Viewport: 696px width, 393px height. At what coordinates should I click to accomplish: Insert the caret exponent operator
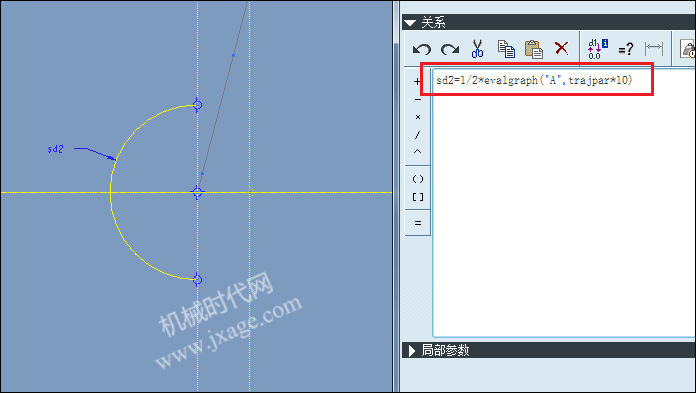point(417,151)
